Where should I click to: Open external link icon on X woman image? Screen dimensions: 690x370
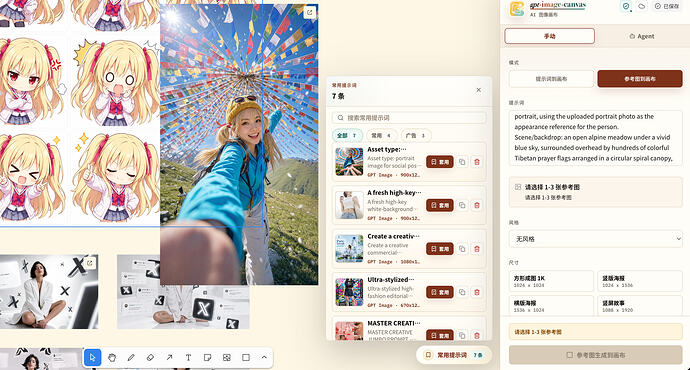[x=90, y=263]
